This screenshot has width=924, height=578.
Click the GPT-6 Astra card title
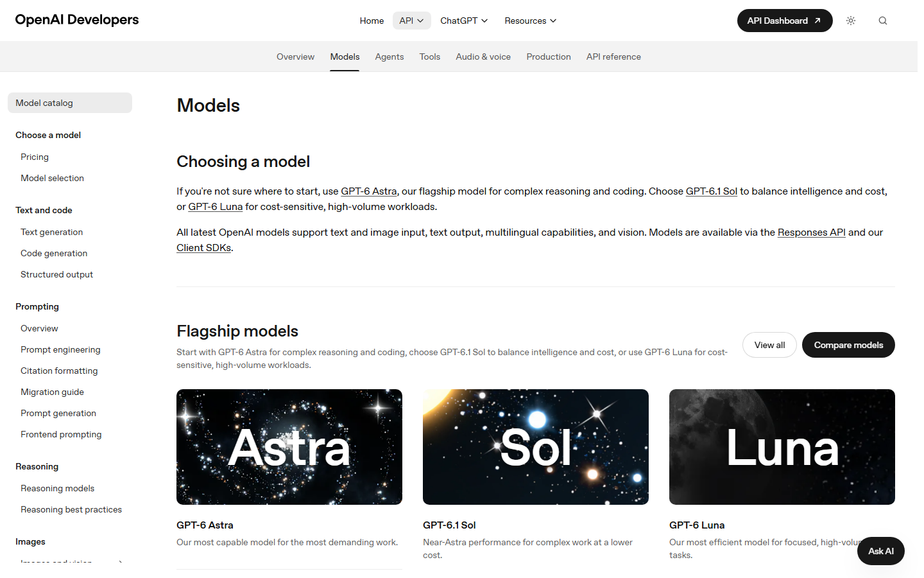(205, 525)
